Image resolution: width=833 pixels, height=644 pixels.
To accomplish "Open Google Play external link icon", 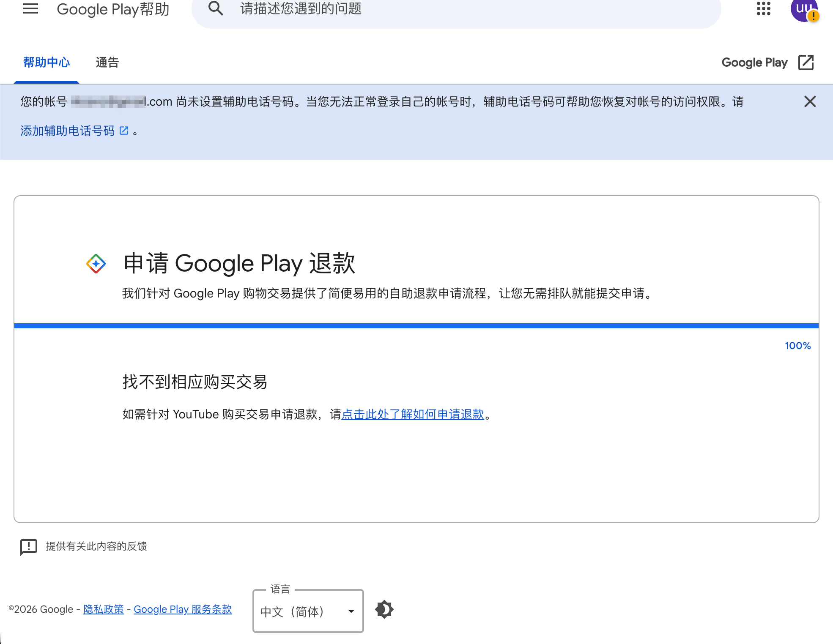I will click(806, 63).
